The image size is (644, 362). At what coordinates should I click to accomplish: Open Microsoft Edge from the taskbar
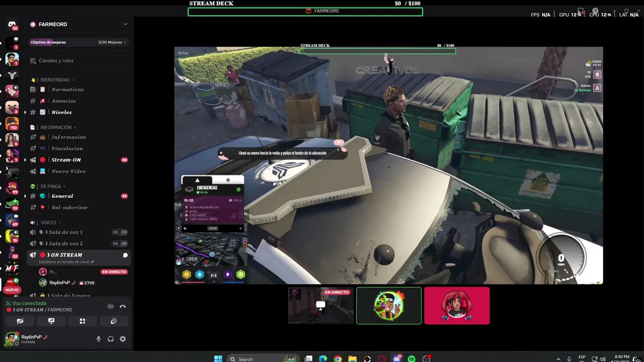click(x=323, y=358)
